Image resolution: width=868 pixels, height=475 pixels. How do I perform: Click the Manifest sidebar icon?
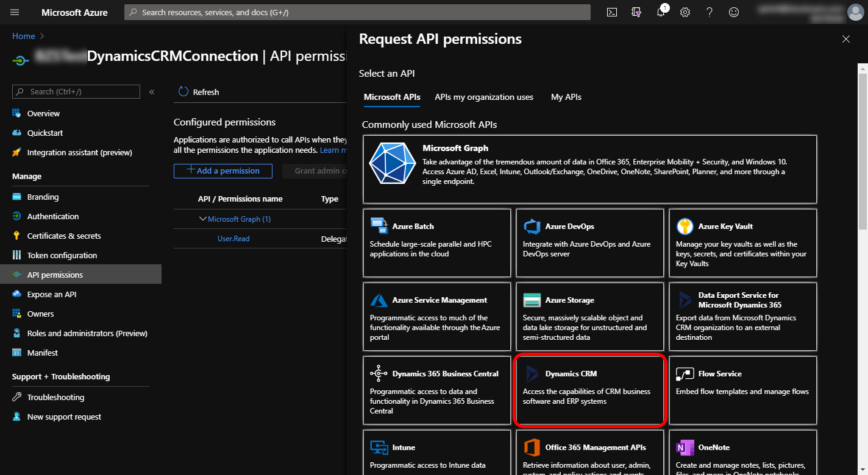point(16,353)
